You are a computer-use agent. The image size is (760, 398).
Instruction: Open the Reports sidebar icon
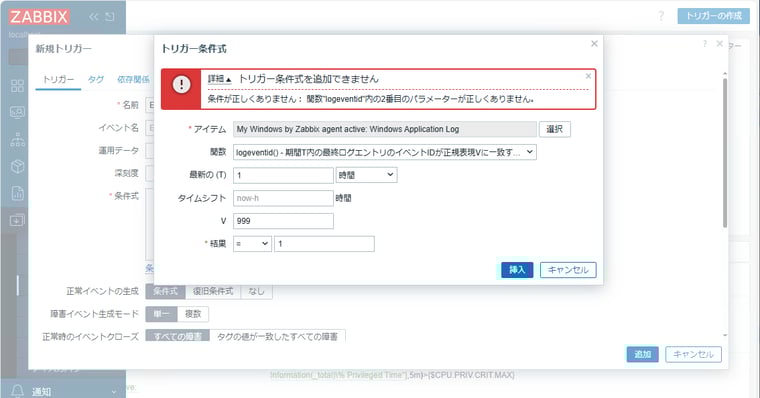tap(17, 193)
